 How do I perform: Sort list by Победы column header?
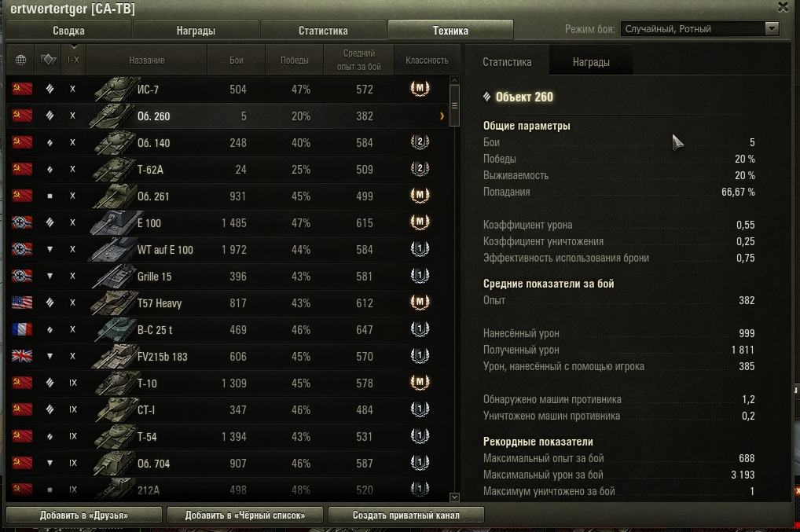click(x=295, y=61)
